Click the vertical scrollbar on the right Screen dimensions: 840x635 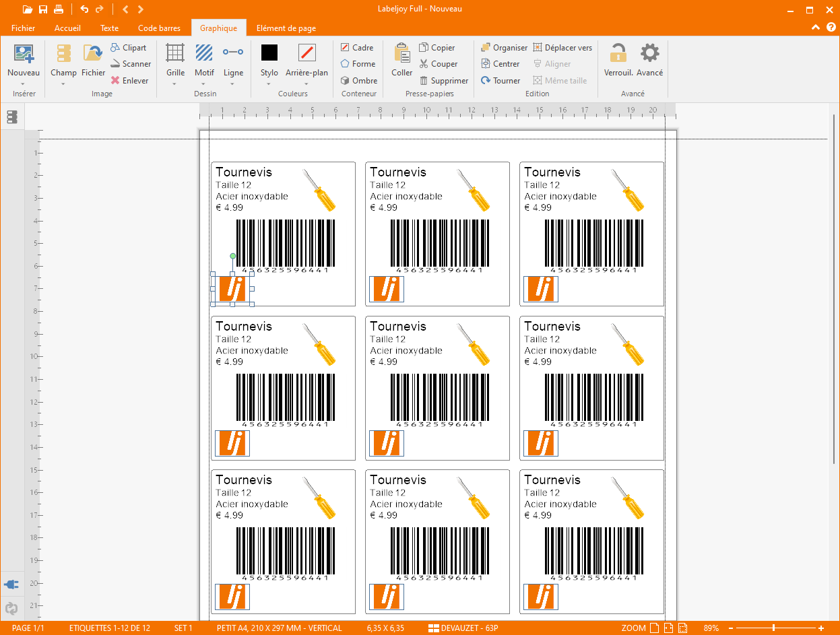(835, 290)
